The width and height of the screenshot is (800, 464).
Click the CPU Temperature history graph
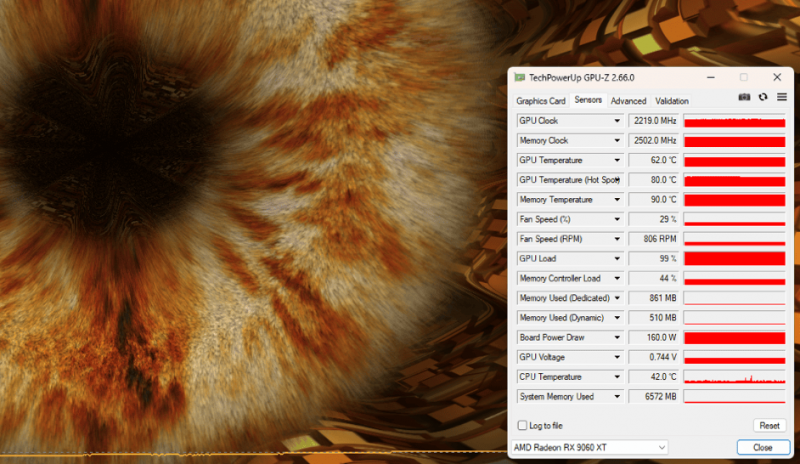pyautogui.click(x=734, y=377)
